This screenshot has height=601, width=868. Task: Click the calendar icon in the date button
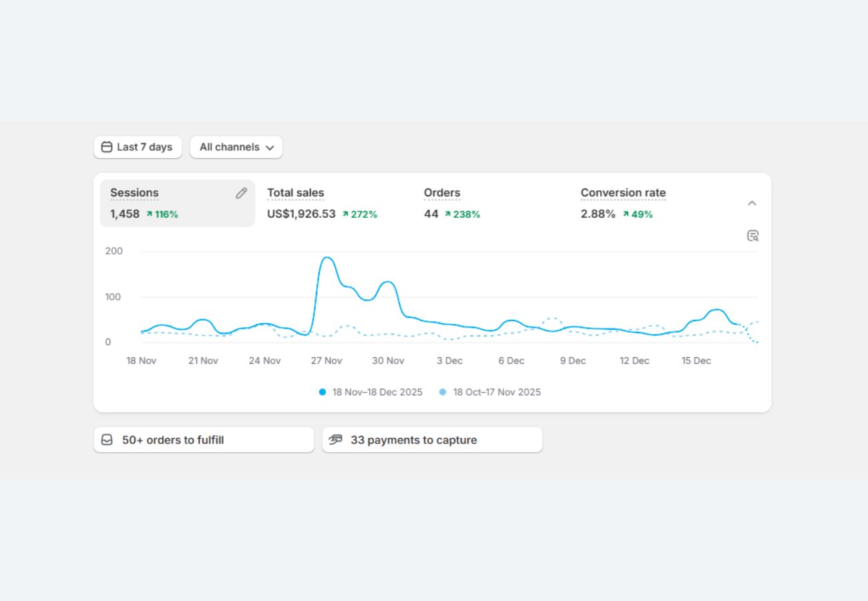[107, 148]
